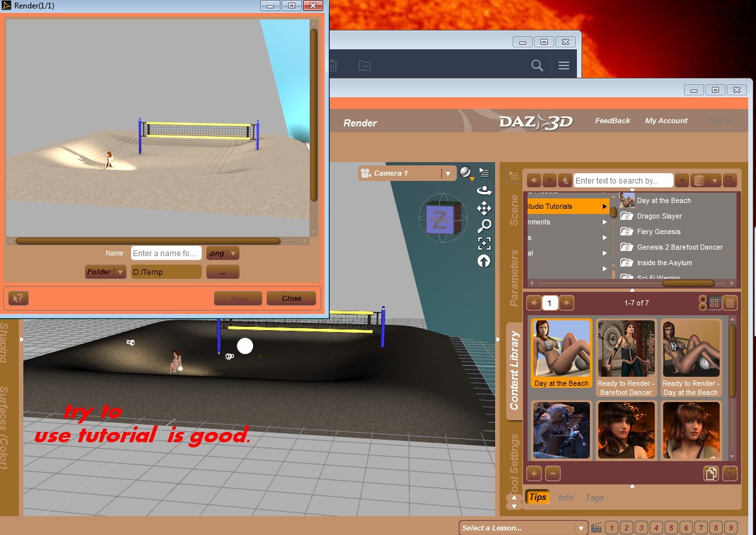Image resolution: width=756 pixels, height=535 pixels.
Task: Increase thumbnail size with plus icon
Action: (703, 300)
